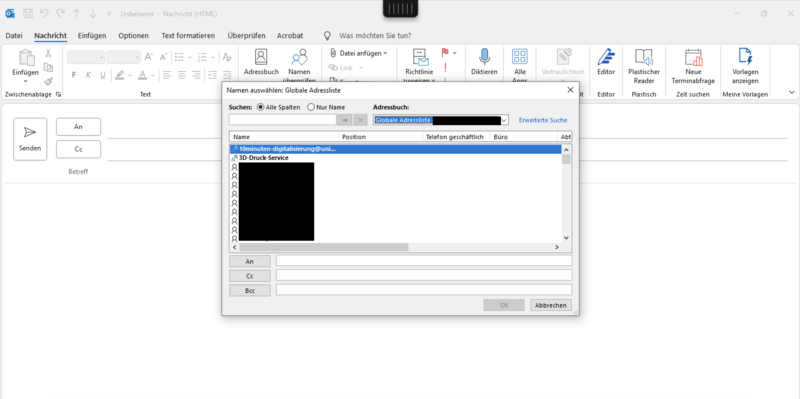
Task: Launch Plastischer Reader
Action: (x=643, y=66)
